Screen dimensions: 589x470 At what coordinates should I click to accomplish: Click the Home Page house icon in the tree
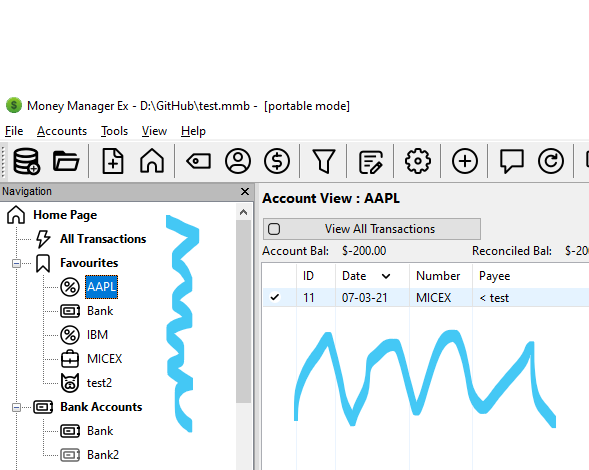[x=16, y=215]
